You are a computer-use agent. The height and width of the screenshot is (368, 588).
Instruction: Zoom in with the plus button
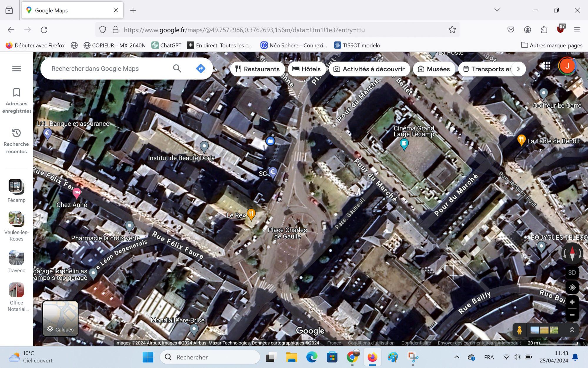tap(572, 302)
